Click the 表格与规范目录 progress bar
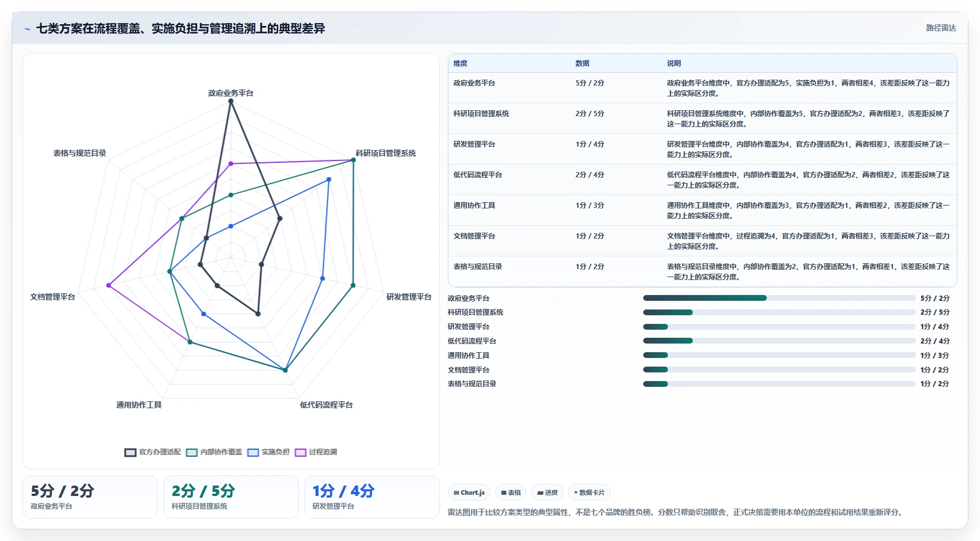This screenshot has height=541, width=980. click(779, 384)
